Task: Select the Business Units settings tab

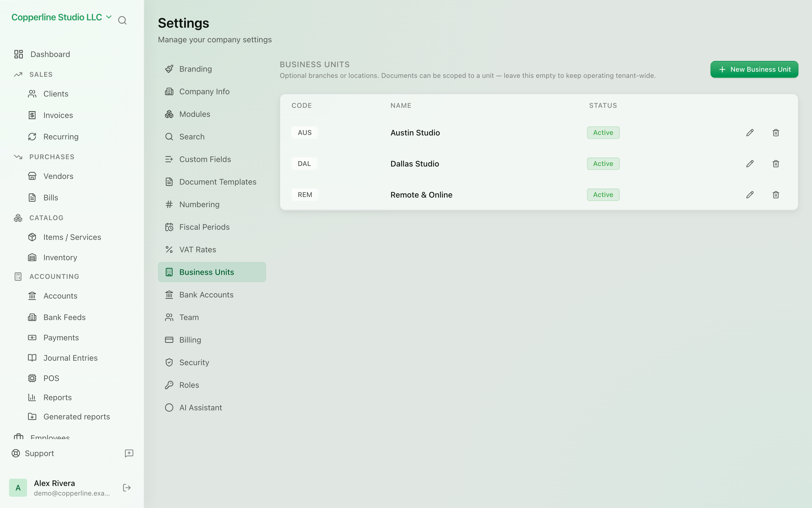Action: tap(212, 272)
